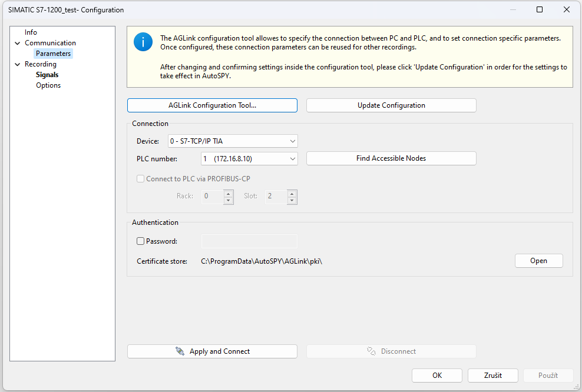Maximize the Configuration window
The image size is (582, 392).
[x=540, y=9]
